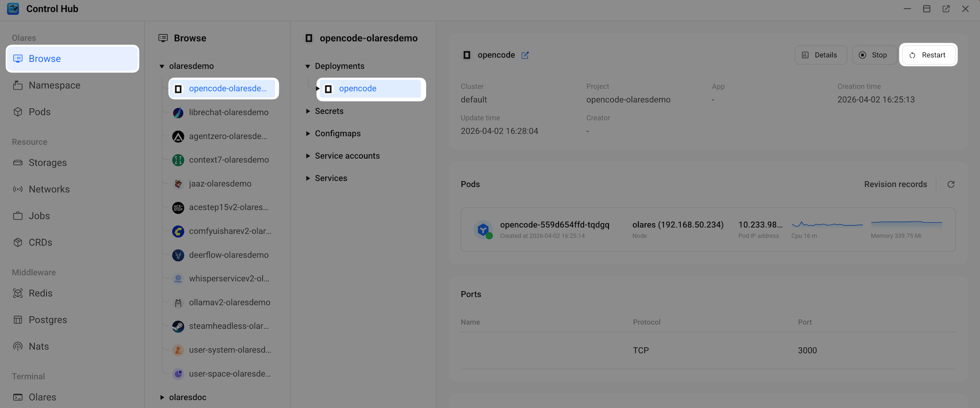Click the steamheadless namespace icon
980x408 pixels.
(x=178, y=326)
